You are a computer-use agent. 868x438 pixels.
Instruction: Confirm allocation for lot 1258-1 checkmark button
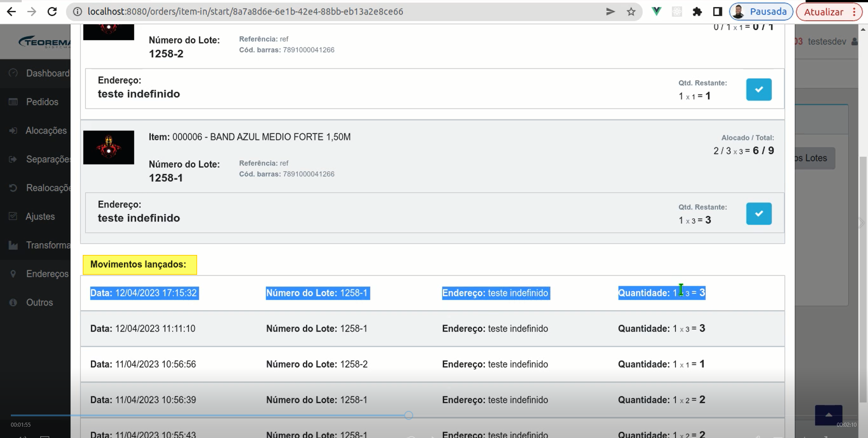(759, 214)
